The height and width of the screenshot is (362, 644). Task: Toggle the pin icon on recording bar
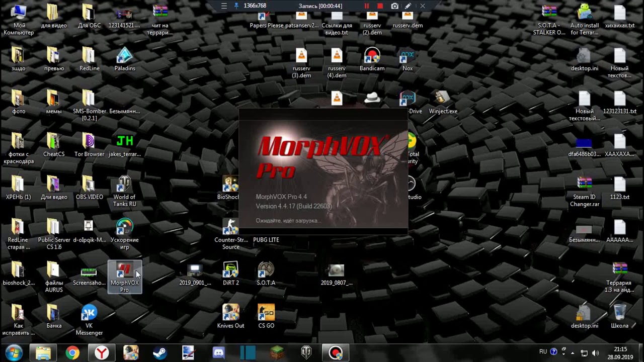236,6
